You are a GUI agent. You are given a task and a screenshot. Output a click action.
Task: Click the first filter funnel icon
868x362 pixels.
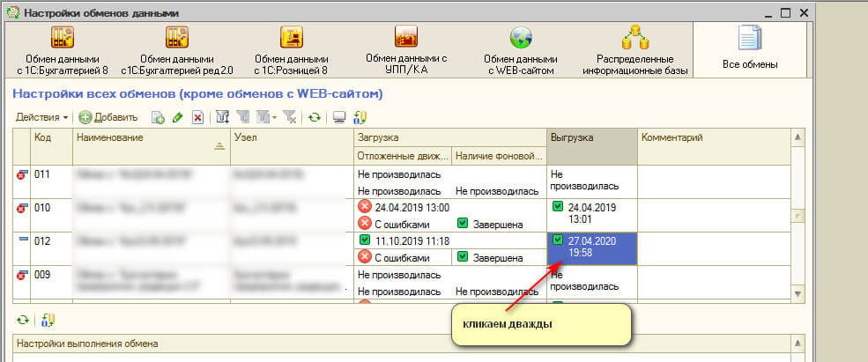(223, 117)
